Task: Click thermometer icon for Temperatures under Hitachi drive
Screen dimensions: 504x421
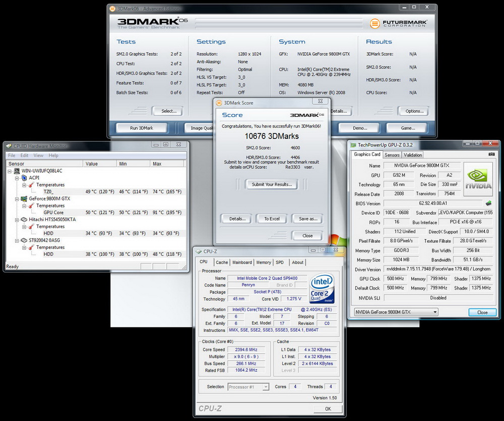Action: pos(31,227)
